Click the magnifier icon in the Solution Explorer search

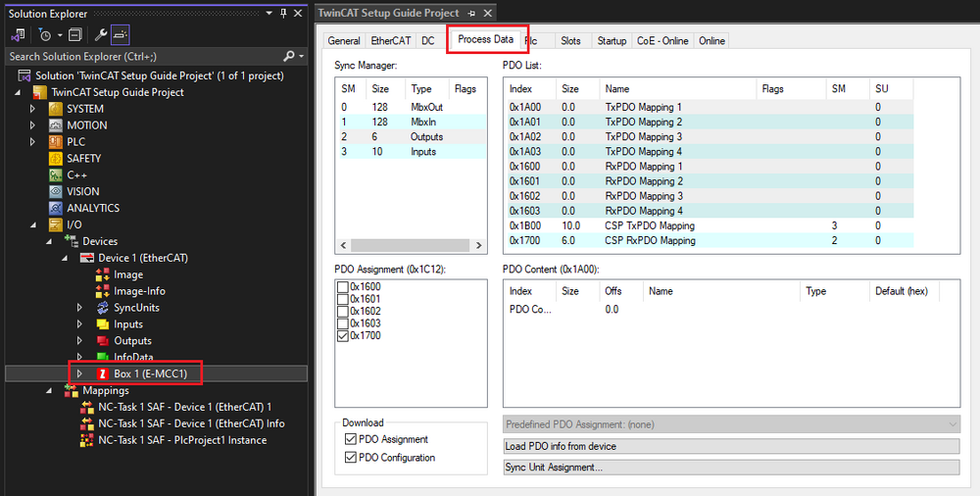tap(289, 56)
